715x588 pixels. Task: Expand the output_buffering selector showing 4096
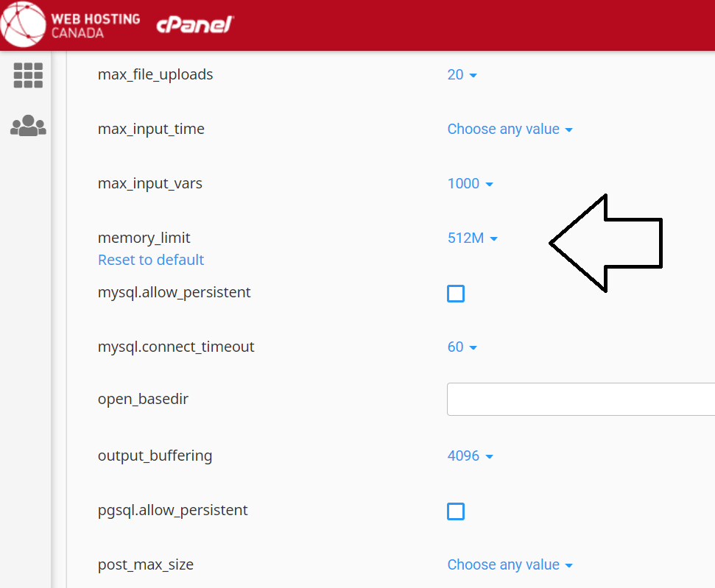click(x=470, y=456)
